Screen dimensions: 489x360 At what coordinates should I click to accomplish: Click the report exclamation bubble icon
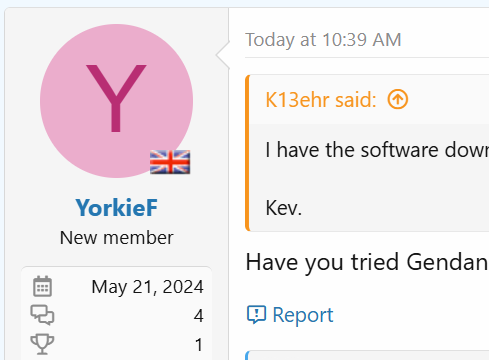click(x=256, y=315)
